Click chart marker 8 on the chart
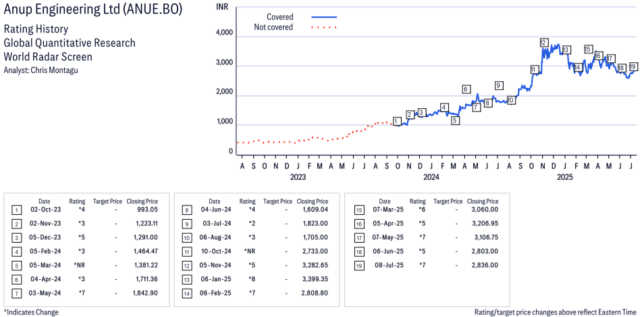 (x=487, y=103)
